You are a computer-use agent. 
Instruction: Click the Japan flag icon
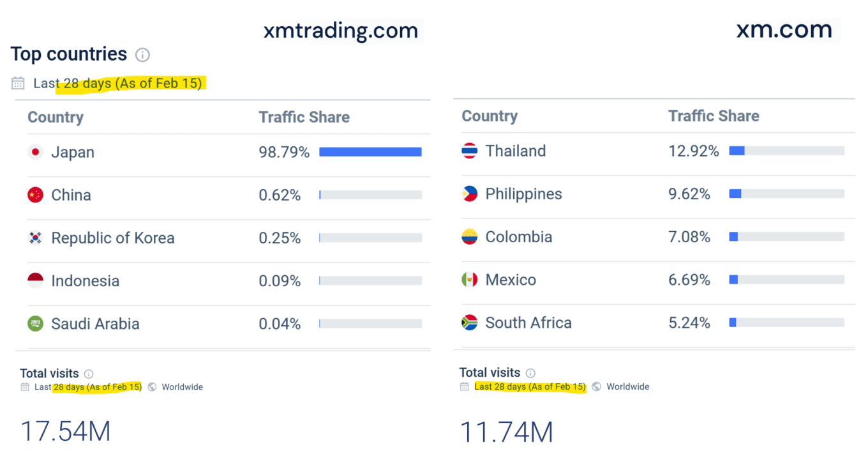point(35,152)
